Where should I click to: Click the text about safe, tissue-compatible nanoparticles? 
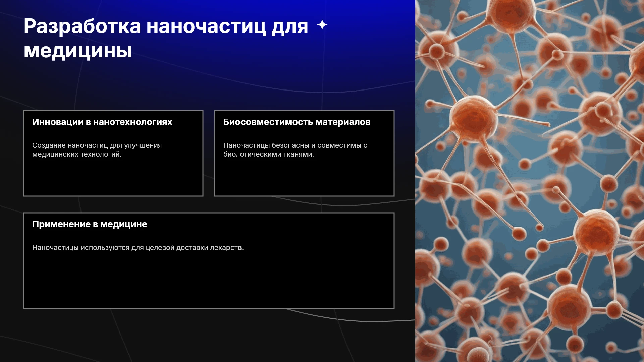295,150
